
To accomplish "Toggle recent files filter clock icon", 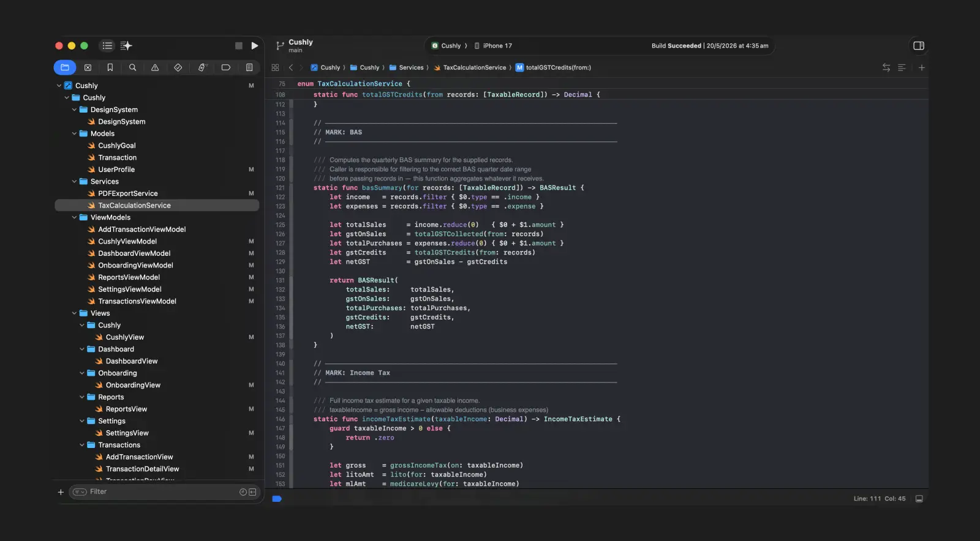I will point(243,492).
